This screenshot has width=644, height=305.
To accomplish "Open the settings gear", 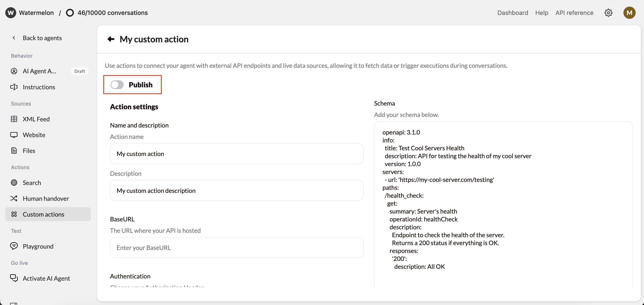I will point(608,13).
